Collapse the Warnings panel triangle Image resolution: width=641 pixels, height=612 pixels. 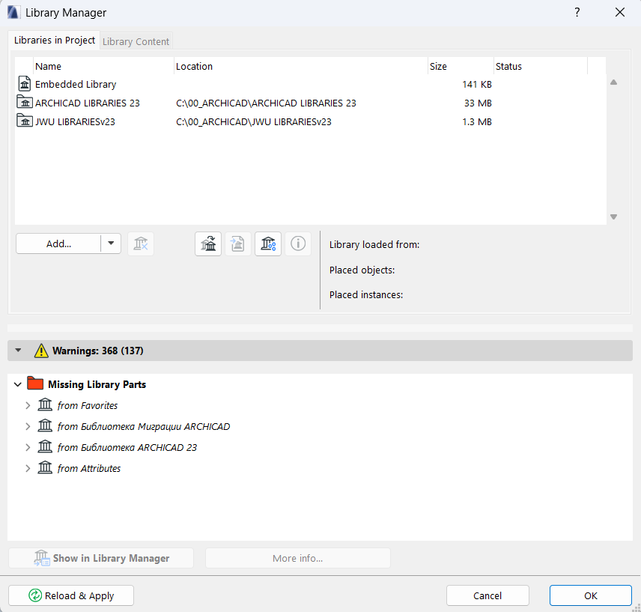[18, 350]
